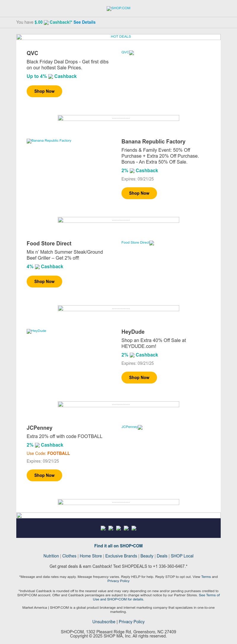Click the first social media icon in footer

click(103, 528)
